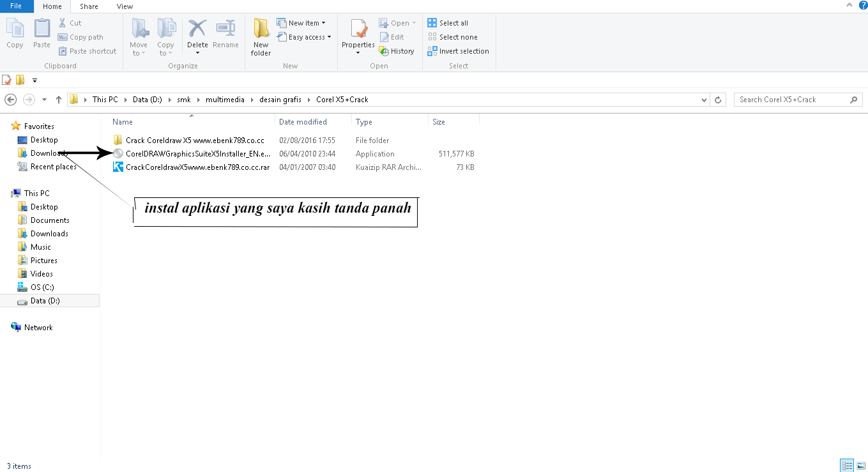Go up one folder level arrow
The width and height of the screenshot is (868, 472).
coord(59,100)
